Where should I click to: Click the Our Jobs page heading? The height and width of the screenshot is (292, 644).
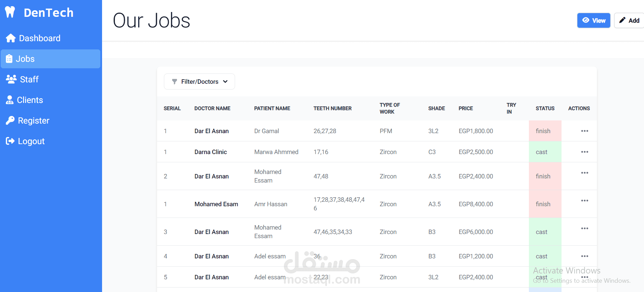click(x=152, y=21)
